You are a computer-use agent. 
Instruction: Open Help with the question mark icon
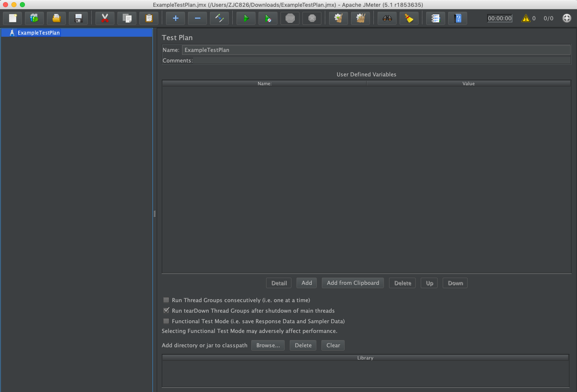click(x=458, y=18)
